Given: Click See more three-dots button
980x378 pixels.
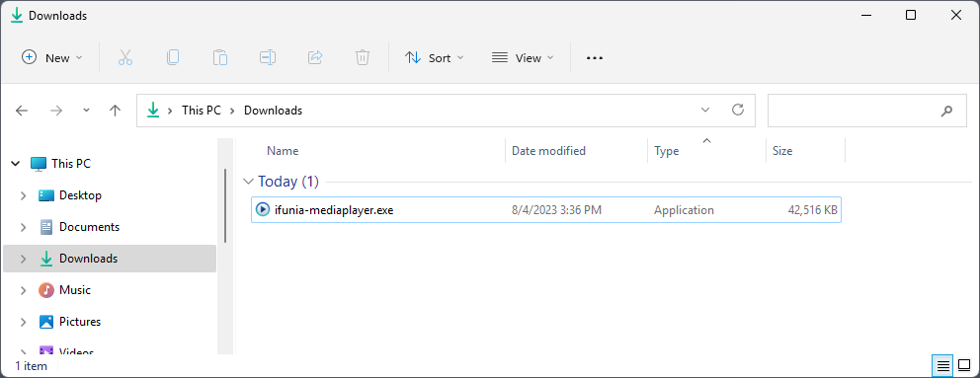Looking at the screenshot, I should 595,57.
